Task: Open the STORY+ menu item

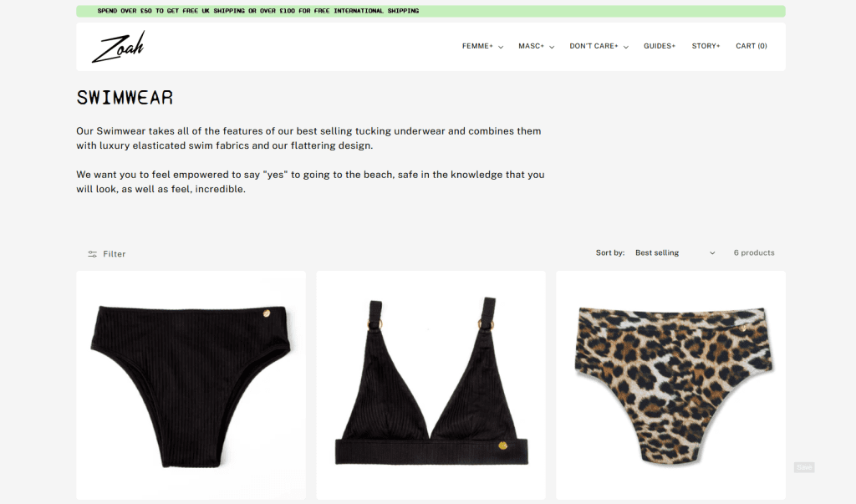Action: [706, 46]
